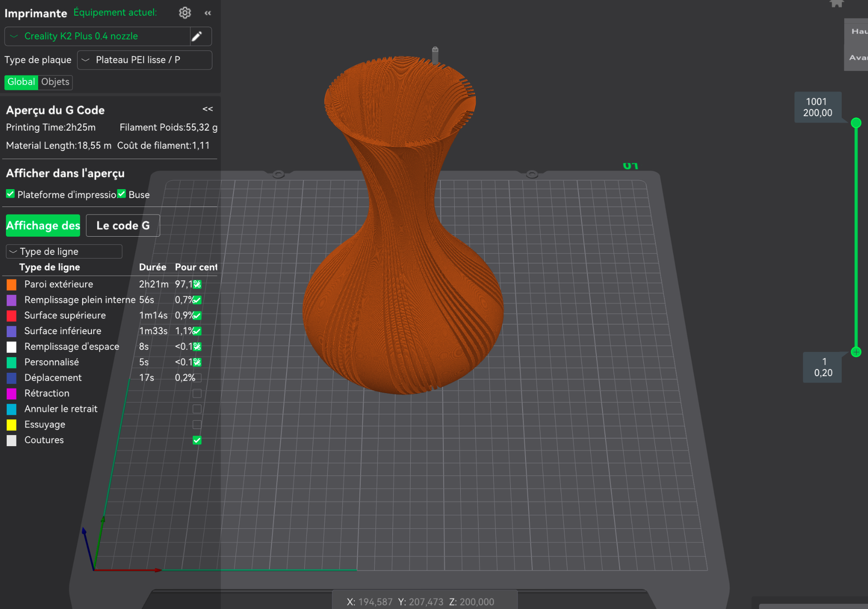Click the yellow Essuyage legend icon
The width and height of the screenshot is (868, 609).
(11, 425)
